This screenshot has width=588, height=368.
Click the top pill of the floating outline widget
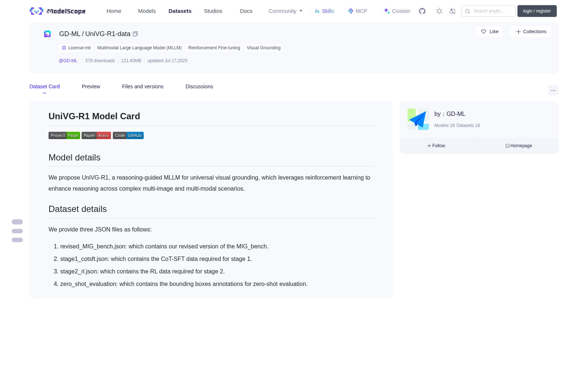[x=17, y=222]
